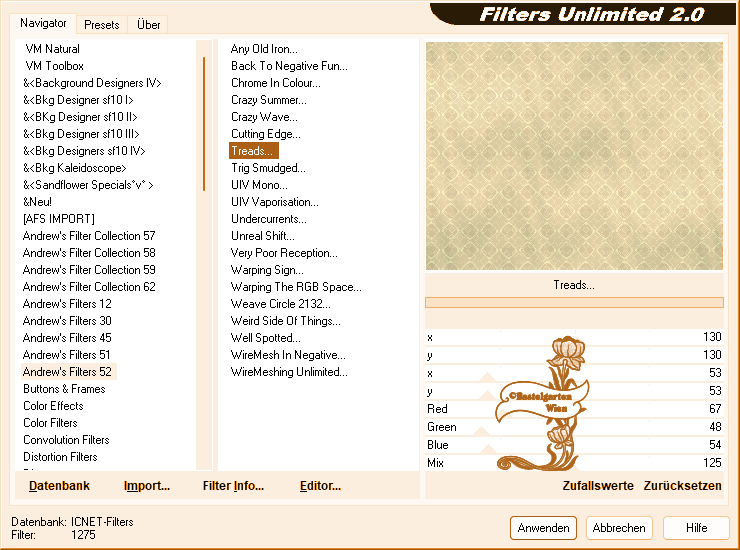Image resolution: width=740 pixels, height=550 pixels.
Task: Click the Import... button
Action: (147, 486)
